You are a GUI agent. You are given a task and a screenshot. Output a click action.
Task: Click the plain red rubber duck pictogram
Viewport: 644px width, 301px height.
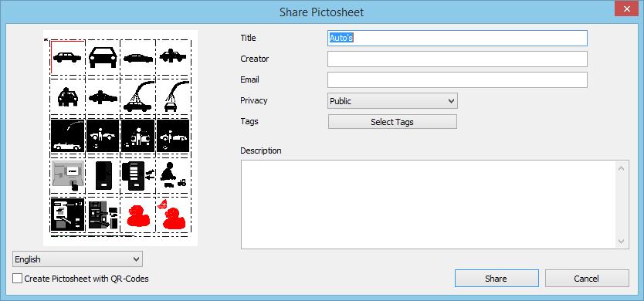pyautogui.click(x=137, y=216)
